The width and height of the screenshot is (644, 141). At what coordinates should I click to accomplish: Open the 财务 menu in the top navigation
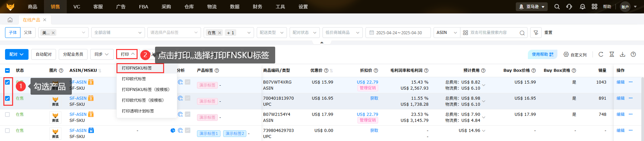pos(257,7)
